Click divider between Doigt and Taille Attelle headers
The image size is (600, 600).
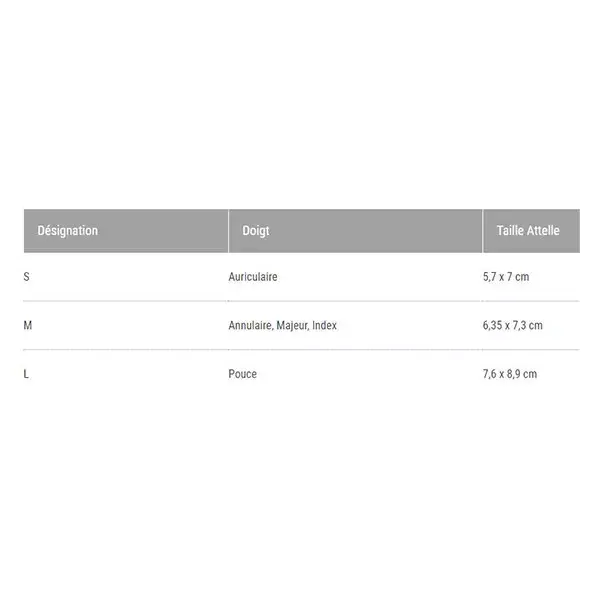(483, 231)
